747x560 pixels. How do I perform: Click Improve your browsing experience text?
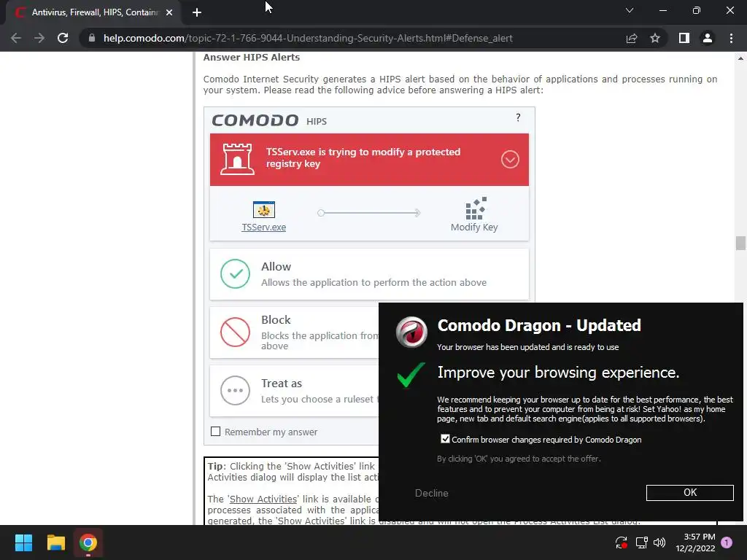pos(558,373)
